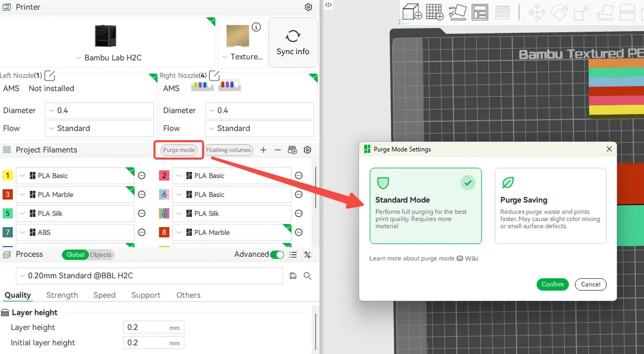Open the Texture plate type dropdown
This screenshot has height=354, width=644.
tap(243, 56)
